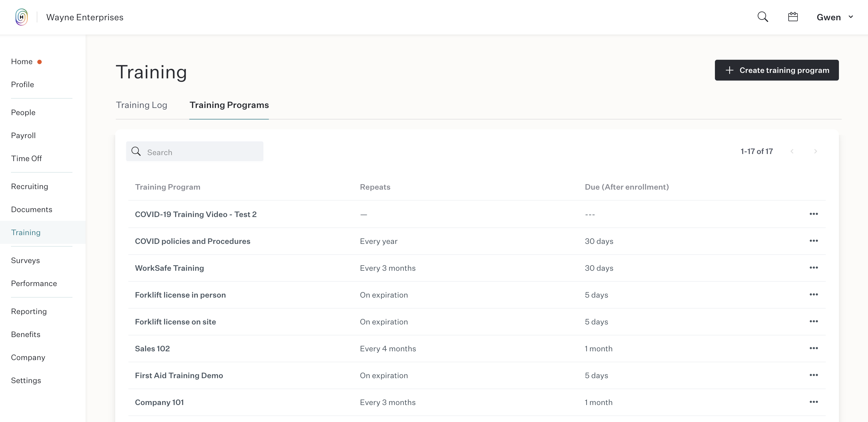Click '5 days' due for Forklift license on site

(x=596, y=322)
